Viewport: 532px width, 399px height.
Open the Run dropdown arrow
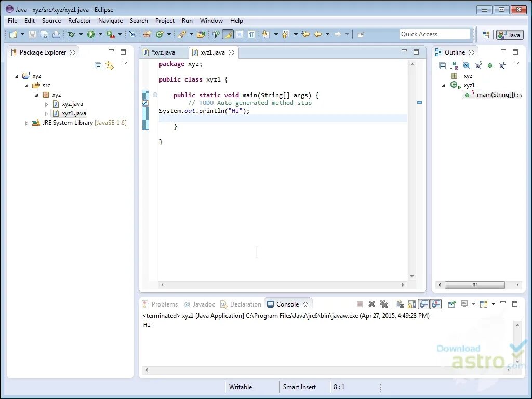100,34
